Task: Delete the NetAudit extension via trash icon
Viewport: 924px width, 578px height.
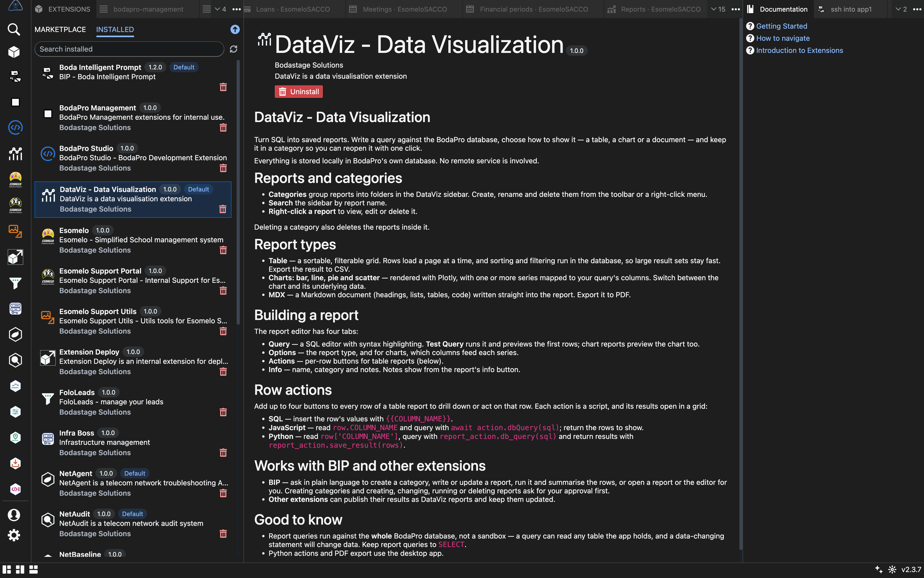Action: coord(223,534)
